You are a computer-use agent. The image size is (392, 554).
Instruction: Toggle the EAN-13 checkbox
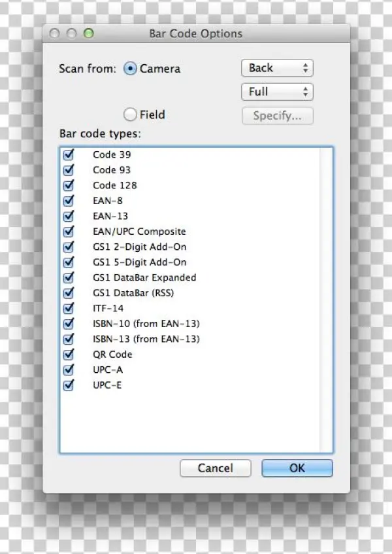pyautogui.click(x=69, y=216)
